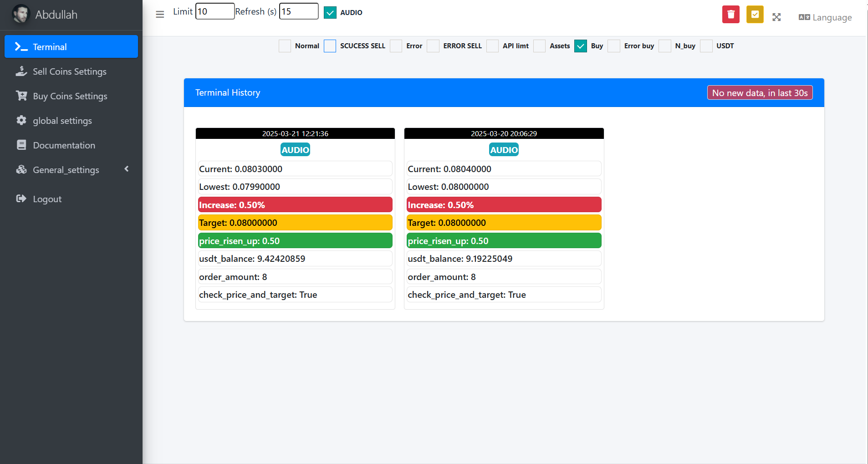
Task: Disable the Buy filter checkbox
Action: coord(580,46)
